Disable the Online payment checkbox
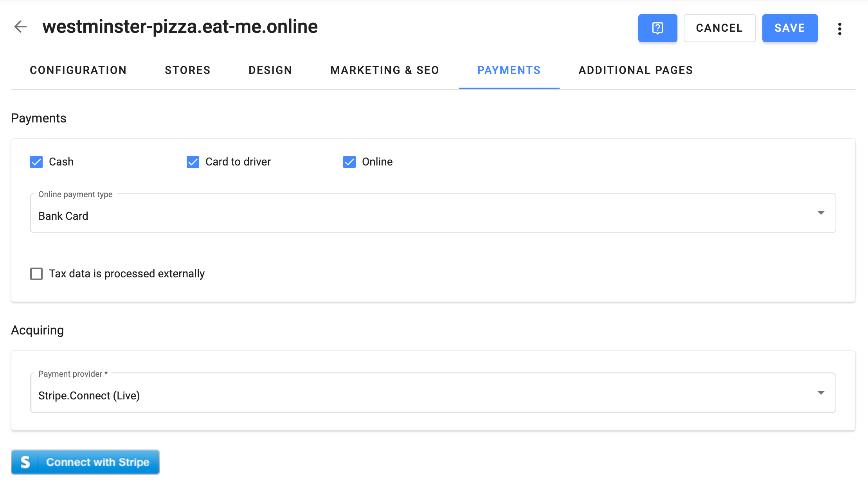Viewport: 868px width, 489px height. pyautogui.click(x=349, y=162)
